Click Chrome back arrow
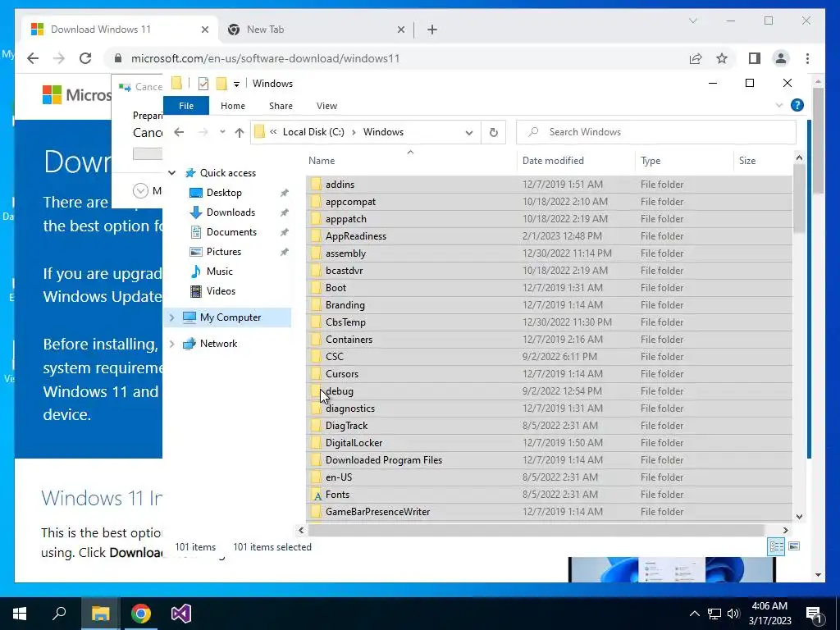This screenshot has height=630, width=840. [33, 58]
